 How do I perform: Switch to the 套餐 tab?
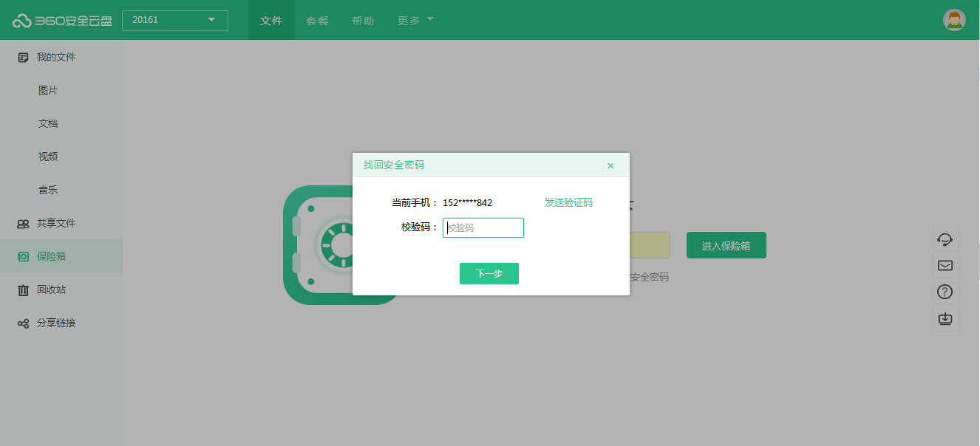pos(317,21)
